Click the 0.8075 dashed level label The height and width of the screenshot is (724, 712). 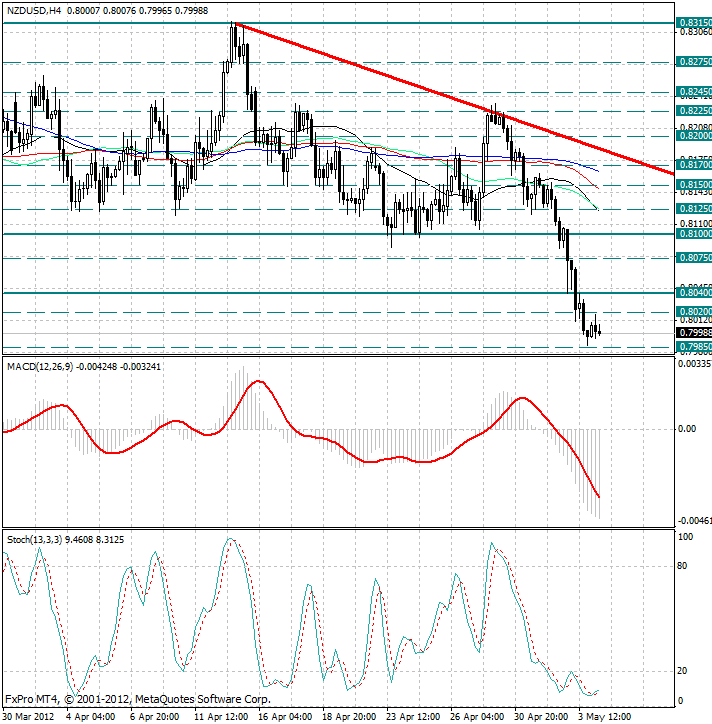(x=694, y=258)
